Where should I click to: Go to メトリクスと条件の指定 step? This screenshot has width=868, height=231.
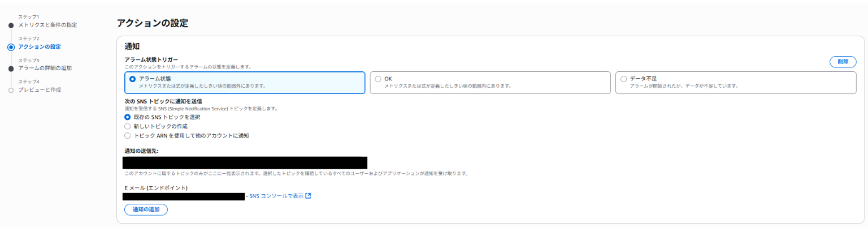click(x=47, y=25)
